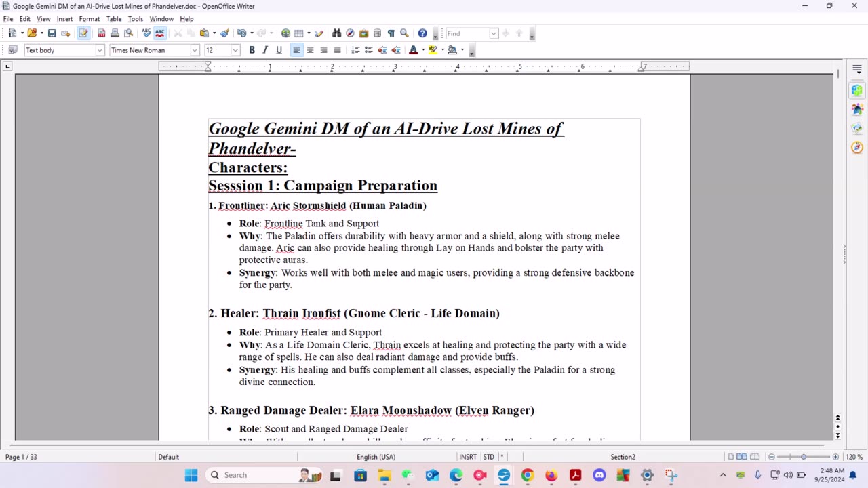Click into the Find search field
This screenshot has height=488, width=868.
(x=467, y=33)
